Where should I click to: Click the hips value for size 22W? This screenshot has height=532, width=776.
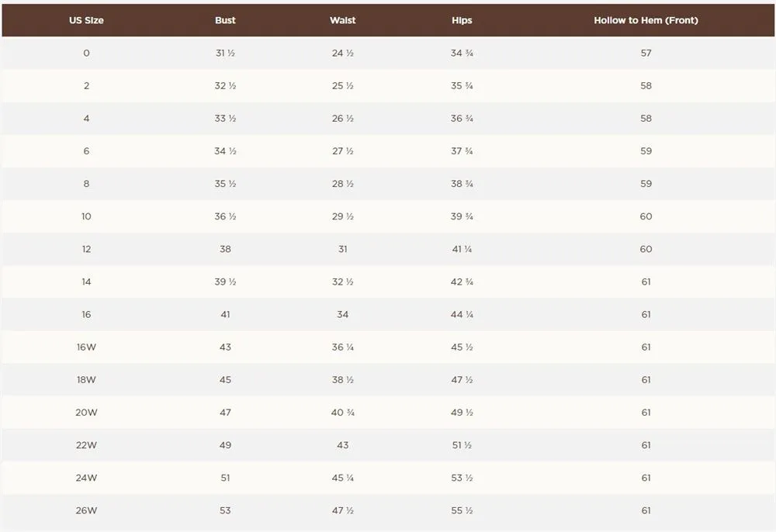pyautogui.click(x=462, y=445)
